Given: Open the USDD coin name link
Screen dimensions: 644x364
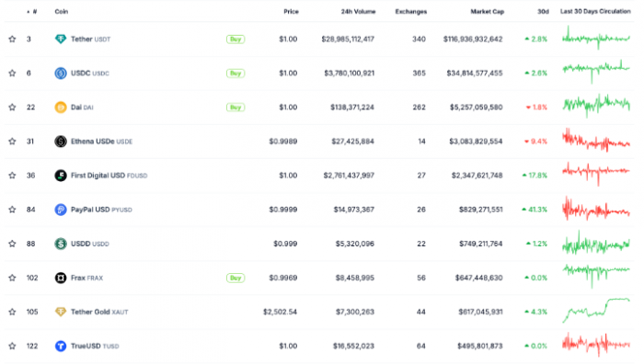Looking at the screenshot, I should pyautogui.click(x=80, y=244).
